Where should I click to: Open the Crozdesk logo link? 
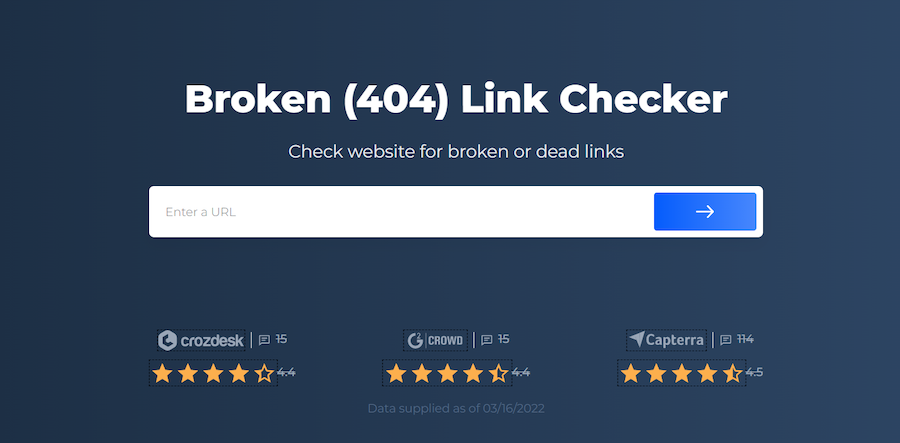[x=201, y=340]
